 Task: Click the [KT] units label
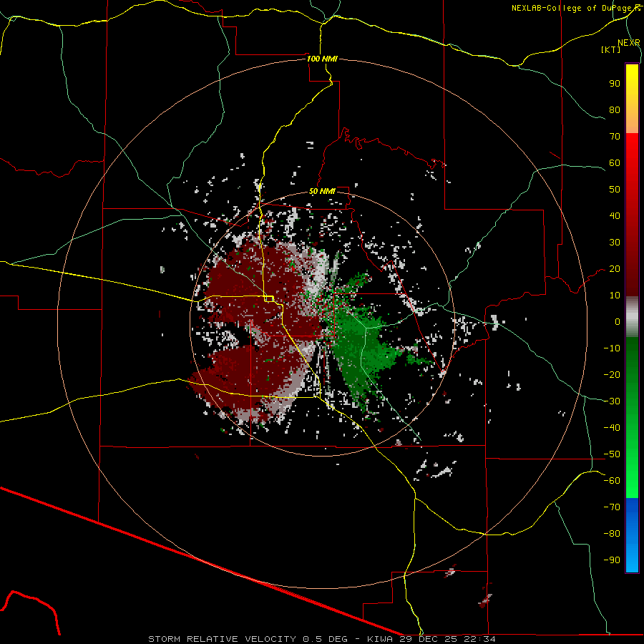tap(611, 49)
